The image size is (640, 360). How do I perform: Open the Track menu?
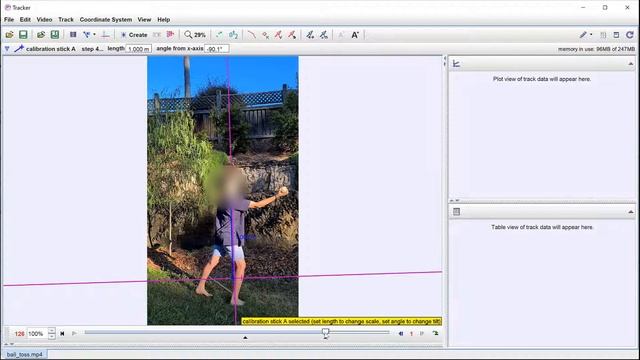(66, 20)
